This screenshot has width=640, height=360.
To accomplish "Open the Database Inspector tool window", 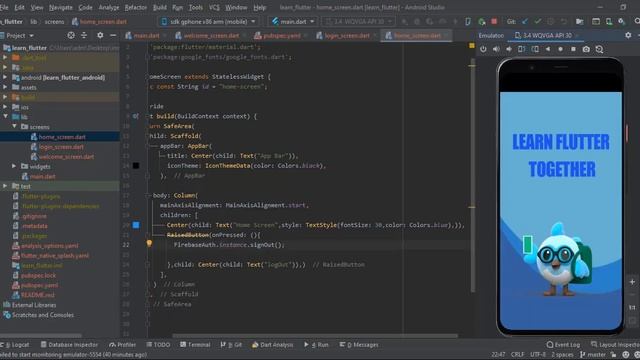I will (x=69, y=345).
